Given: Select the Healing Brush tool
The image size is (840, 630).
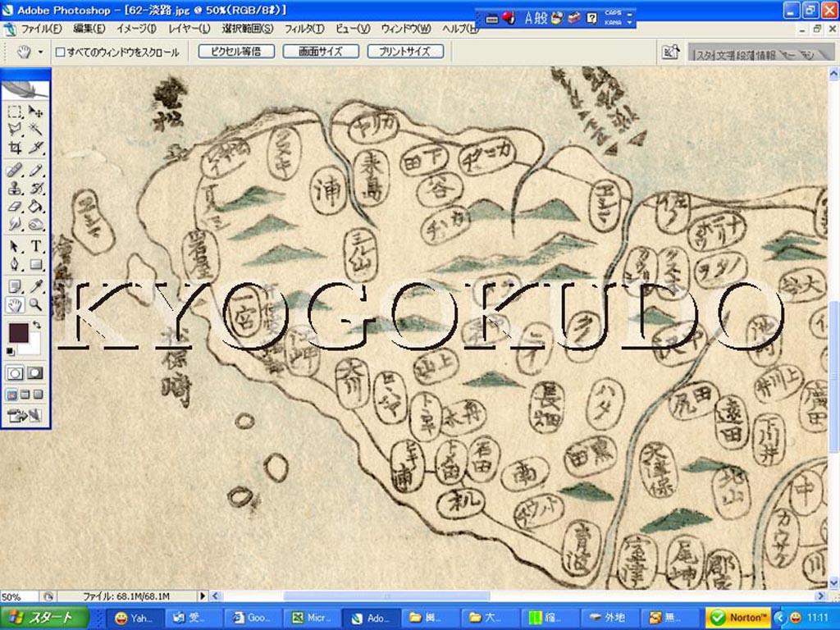Looking at the screenshot, I should point(15,171).
